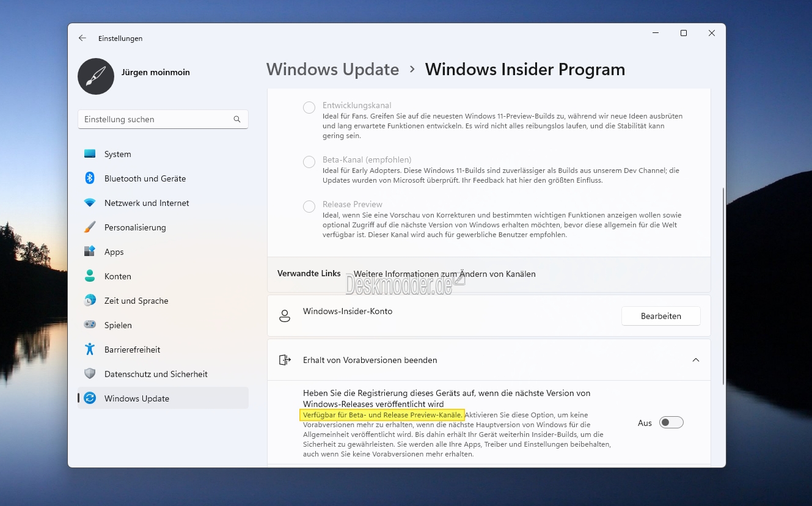
Task: Click the Konten person icon
Action: (x=90, y=276)
